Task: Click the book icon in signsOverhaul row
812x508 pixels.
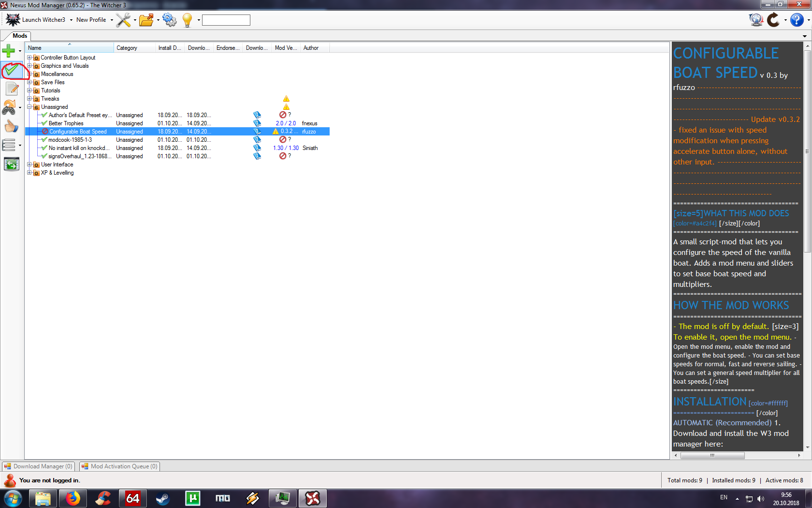Action: 257,156
